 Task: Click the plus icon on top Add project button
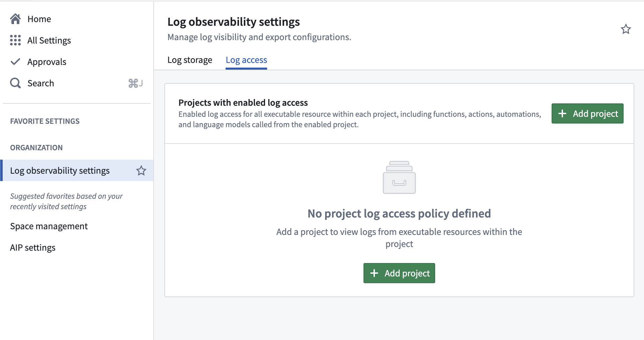point(562,113)
